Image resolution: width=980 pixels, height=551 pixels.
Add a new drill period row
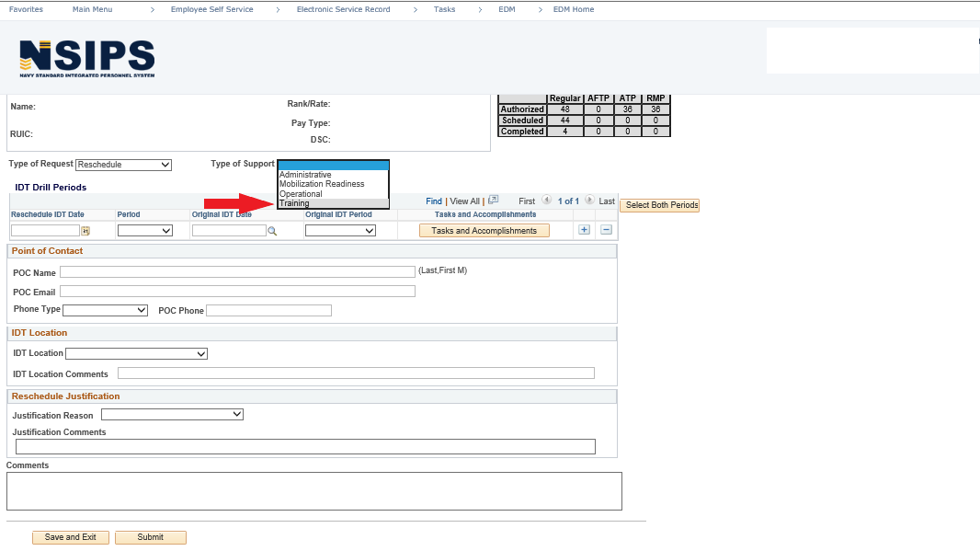click(x=584, y=230)
